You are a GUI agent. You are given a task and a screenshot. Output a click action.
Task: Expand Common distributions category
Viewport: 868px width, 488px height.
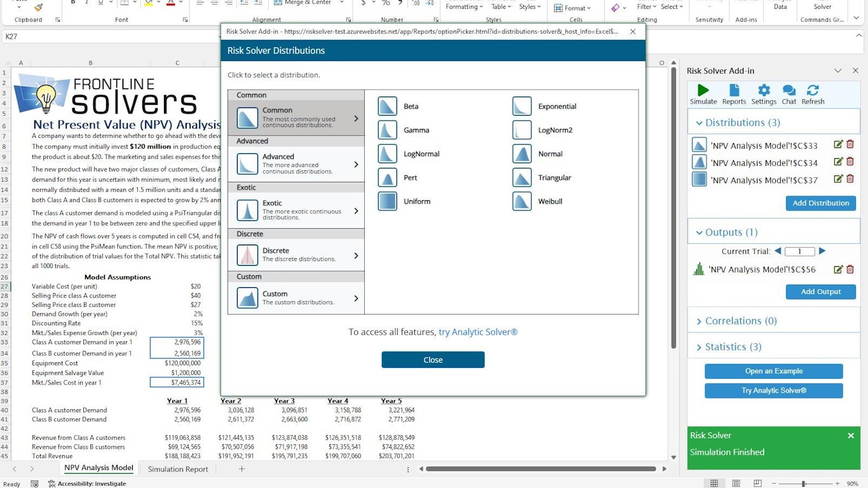pos(296,118)
